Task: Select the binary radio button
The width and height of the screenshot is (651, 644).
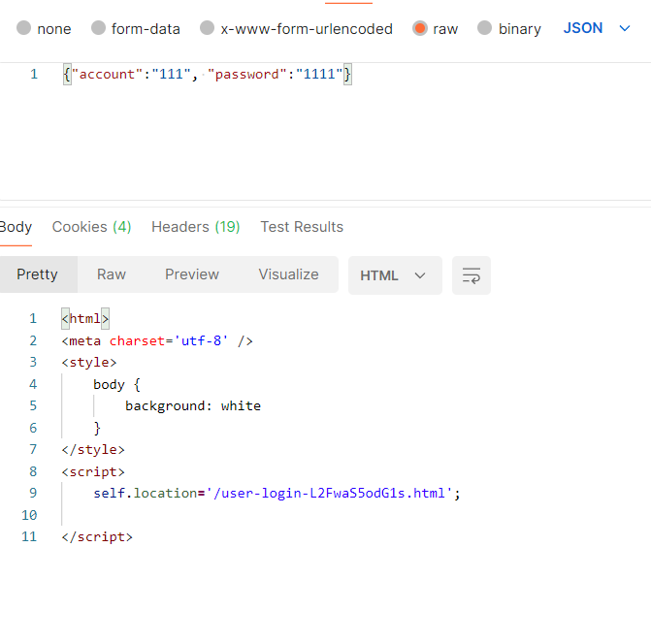Action: [485, 28]
